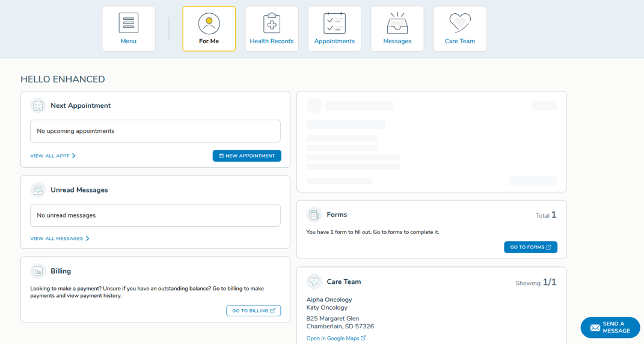Open address in Google Maps link
The width and height of the screenshot is (644, 344).
336,339
